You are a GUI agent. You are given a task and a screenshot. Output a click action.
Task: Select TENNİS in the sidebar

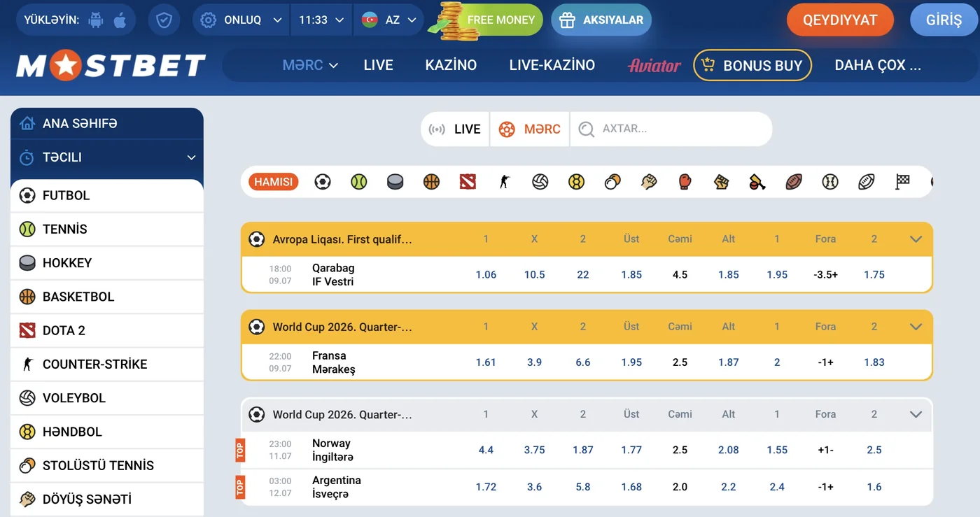pos(107,229)
